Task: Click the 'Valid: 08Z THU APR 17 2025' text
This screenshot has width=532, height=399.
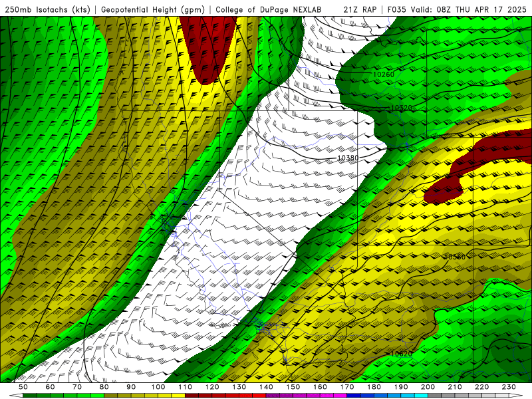Action: [469, 10]
